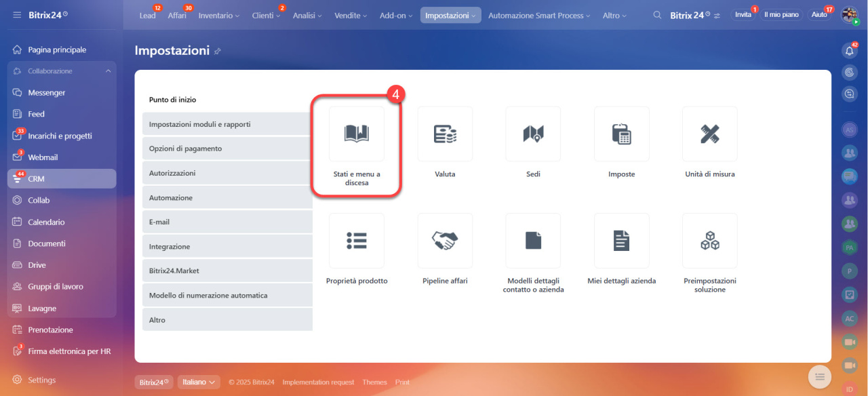
Task: Open Messenger in the sidebar
Action: point(62,93)
